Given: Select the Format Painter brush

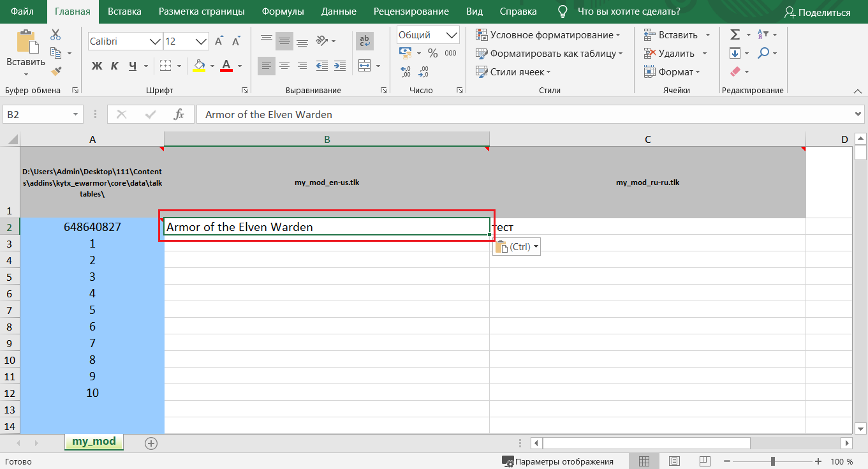Looking at the screenshot, I should pos(55,71).
